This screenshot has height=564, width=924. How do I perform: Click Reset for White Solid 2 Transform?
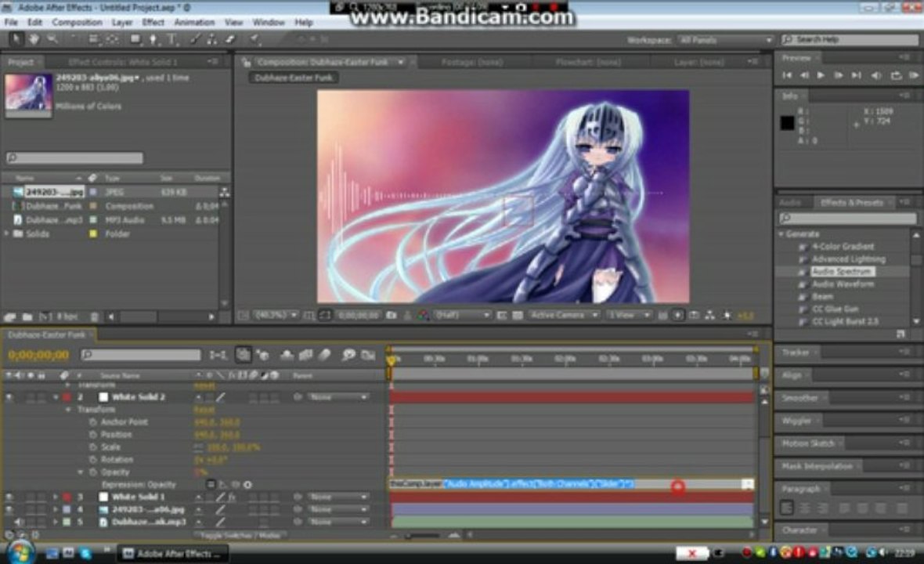pos(204,410)
